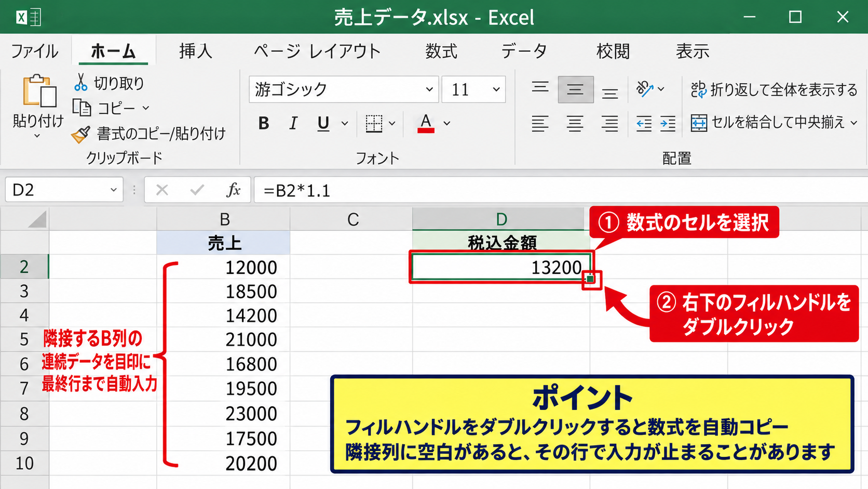868x489 pixels.
Task: Center text horizontally
Action: 575,123
